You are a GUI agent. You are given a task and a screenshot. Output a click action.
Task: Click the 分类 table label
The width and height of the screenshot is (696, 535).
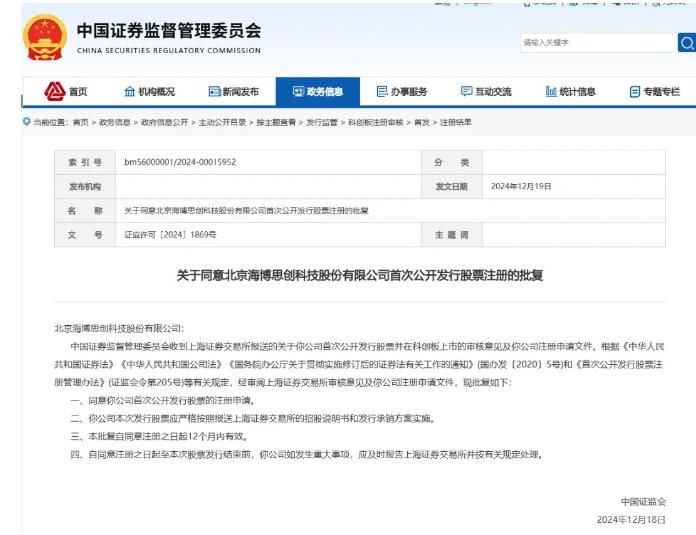pyautogui.click(x=451, y=162)
